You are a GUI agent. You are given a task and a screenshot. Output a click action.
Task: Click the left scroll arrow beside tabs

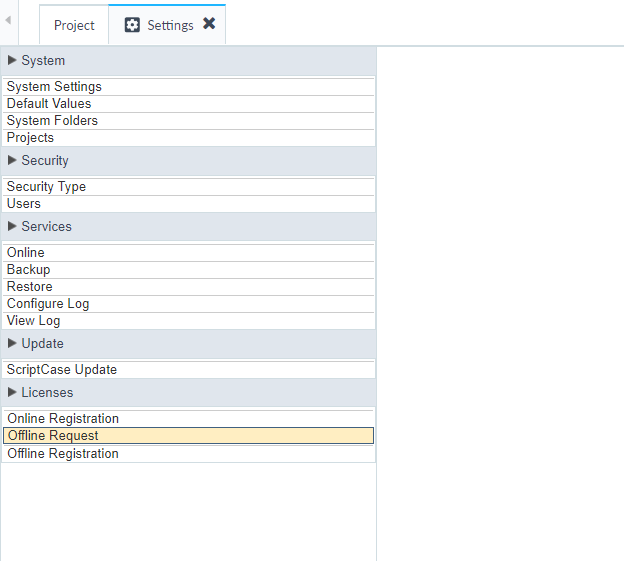pyautogui.click(x=8, y=20)
